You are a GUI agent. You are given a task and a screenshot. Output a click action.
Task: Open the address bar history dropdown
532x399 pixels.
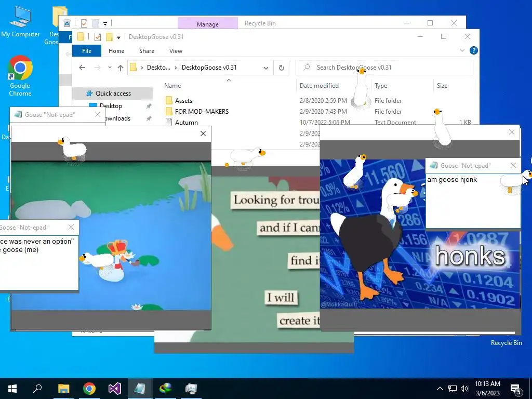click(265, 68)
